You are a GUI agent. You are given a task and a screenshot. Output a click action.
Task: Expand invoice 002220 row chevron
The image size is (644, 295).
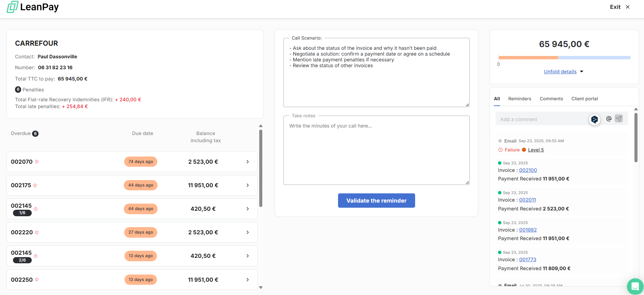click(x=248, y=232)
